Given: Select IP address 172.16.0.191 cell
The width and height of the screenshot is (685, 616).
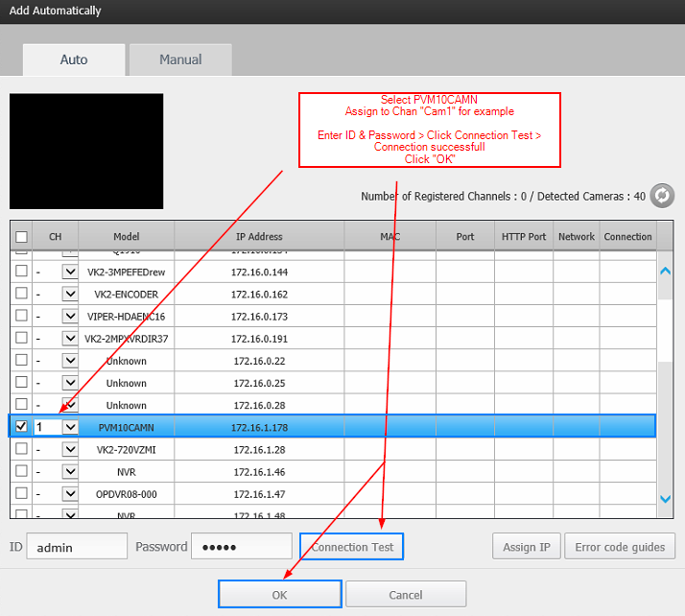Looking at the screenshot, I should [x=259, y=339].
